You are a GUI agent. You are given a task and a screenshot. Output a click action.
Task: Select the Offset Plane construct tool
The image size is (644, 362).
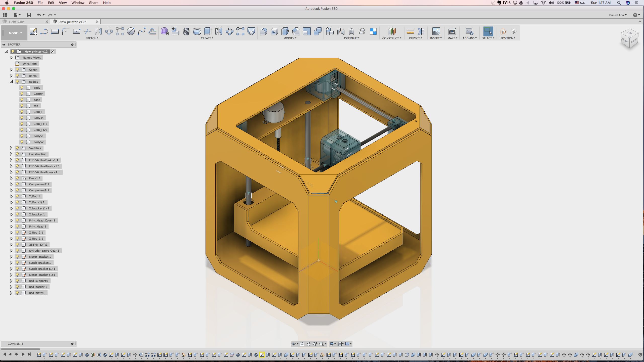point(392,31)
